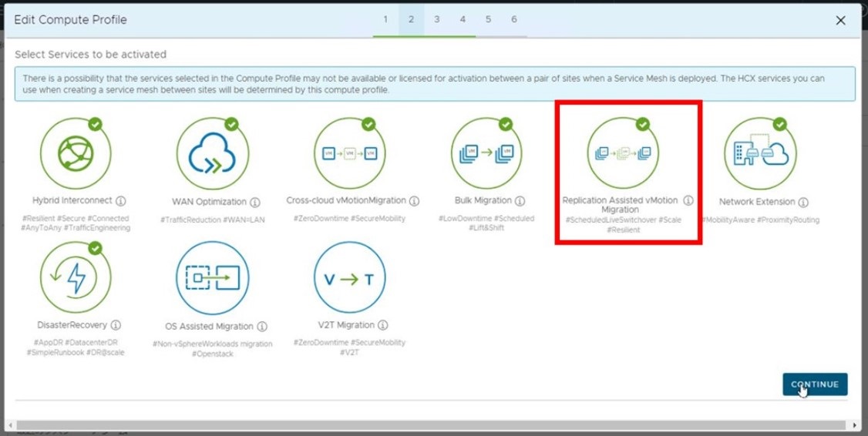Open info tooltip beside WAN Optimization label
Screen dimensions: 868x436
coord(255,202)
